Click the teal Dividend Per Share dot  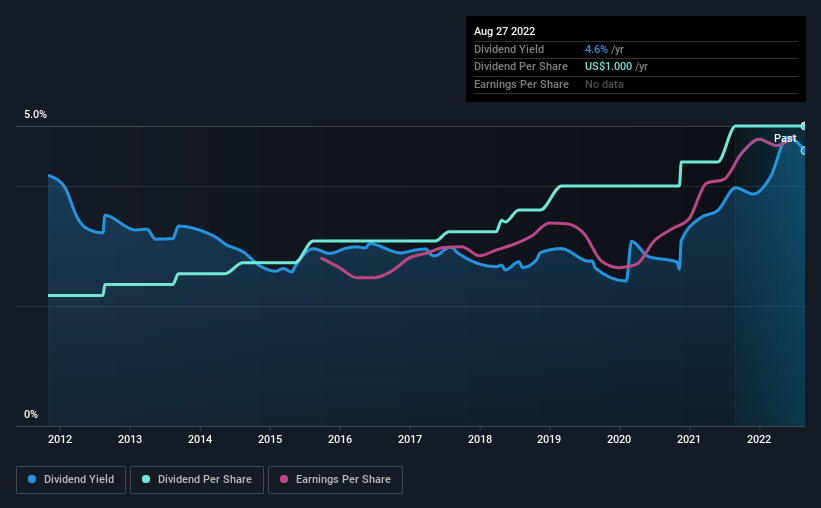click(x=146, y=479)
